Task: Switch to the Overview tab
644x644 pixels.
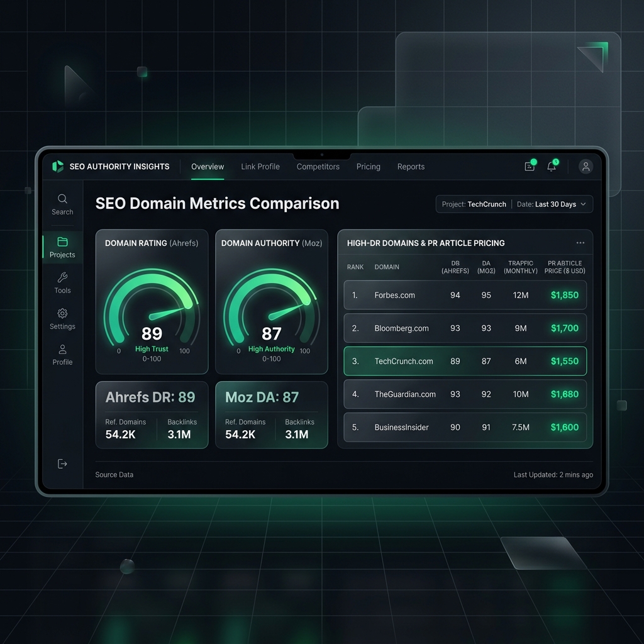Action: (208, 167)
